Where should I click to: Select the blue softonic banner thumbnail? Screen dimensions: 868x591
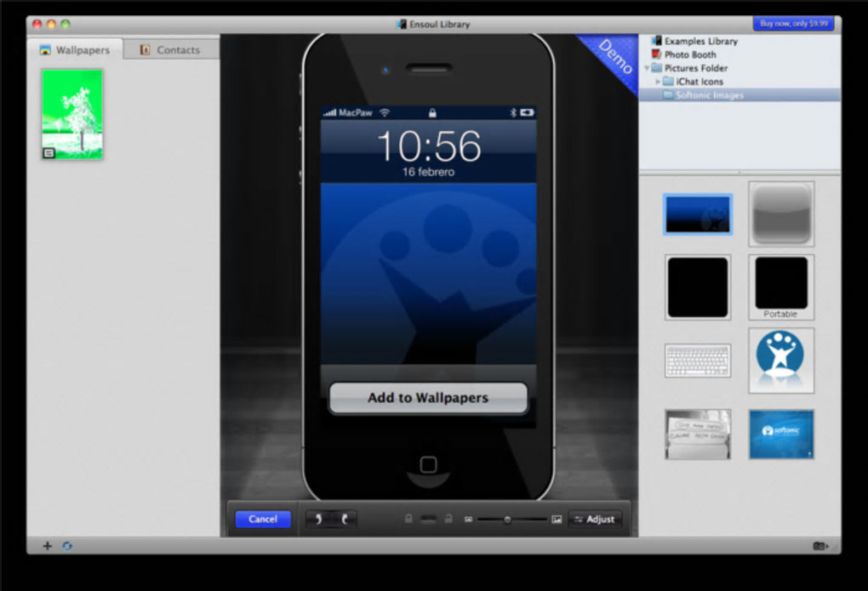click(x=781, y=435)
